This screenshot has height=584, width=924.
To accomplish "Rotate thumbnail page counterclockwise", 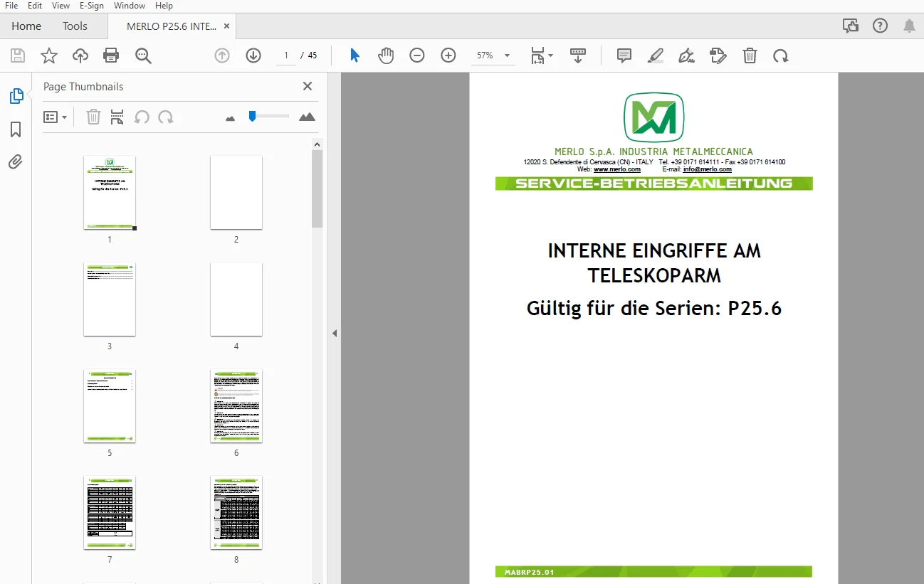I will coord(142,117).
